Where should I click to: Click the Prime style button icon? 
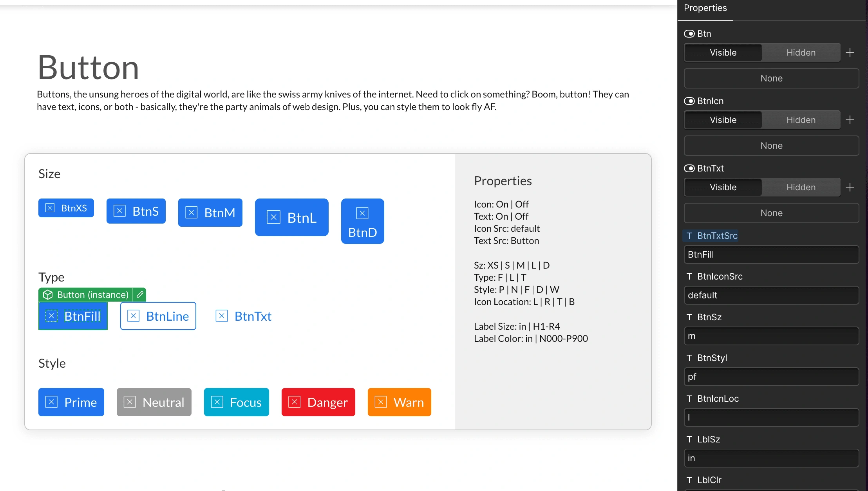tap(51, 402)
